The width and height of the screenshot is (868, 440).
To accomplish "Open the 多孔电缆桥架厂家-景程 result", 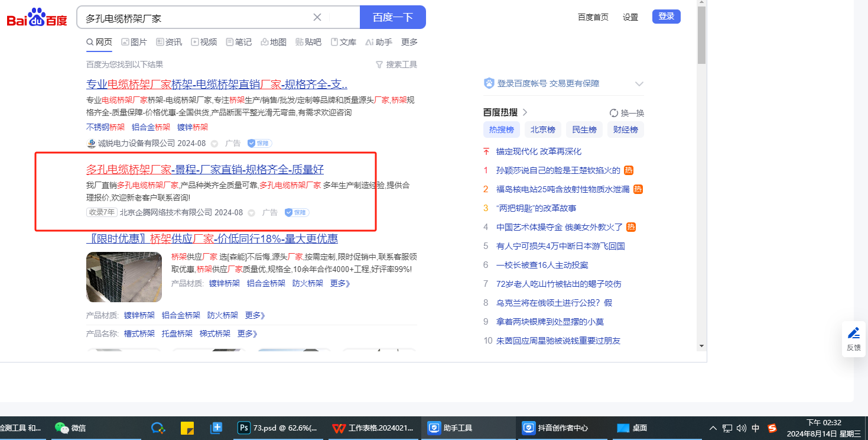I will 205,170.
